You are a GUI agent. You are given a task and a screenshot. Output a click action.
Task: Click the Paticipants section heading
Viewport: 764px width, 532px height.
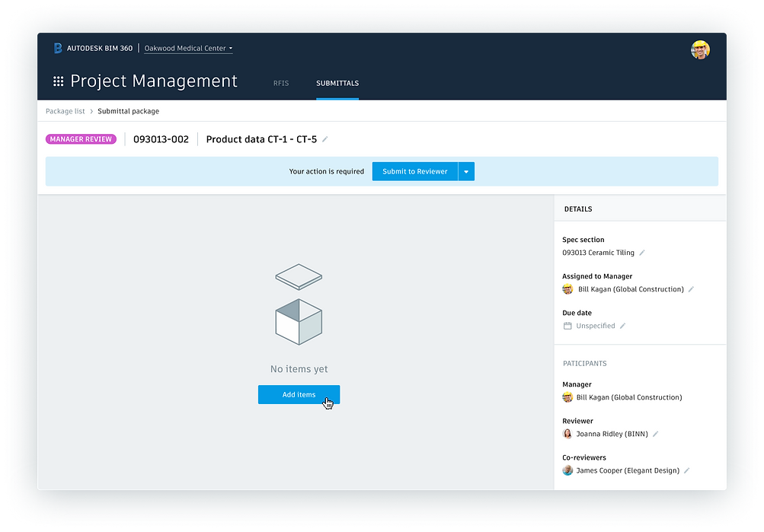click(585, 364)
